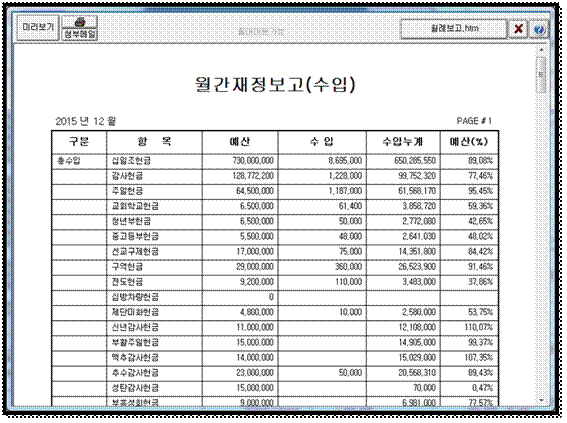The width and height of the screenshot is (567, 423).
Task: Click the scrollbar down arrow
Action: pos(541,400)
